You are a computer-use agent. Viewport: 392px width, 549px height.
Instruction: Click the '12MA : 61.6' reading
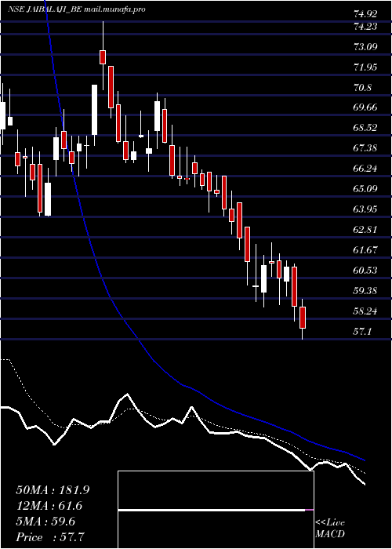click(x=49, y=506)
